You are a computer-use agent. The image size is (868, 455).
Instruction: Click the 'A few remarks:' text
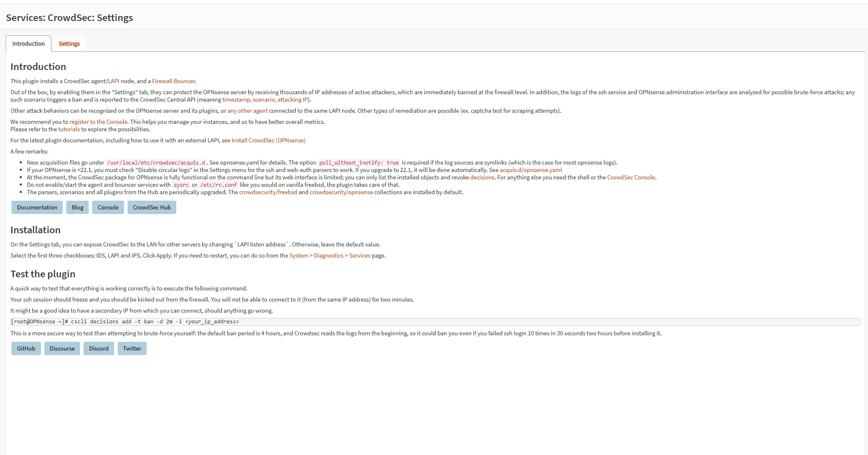29,151
